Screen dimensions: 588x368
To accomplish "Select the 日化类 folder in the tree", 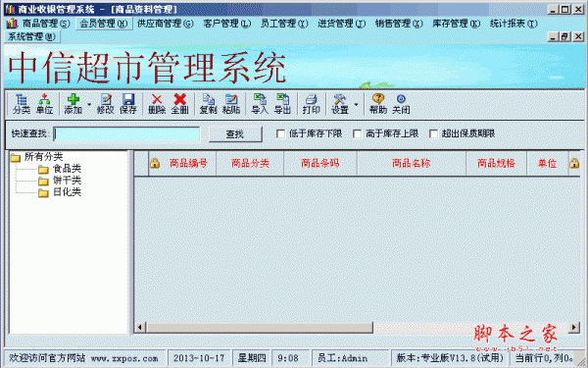I will click(x=60, y=192).
